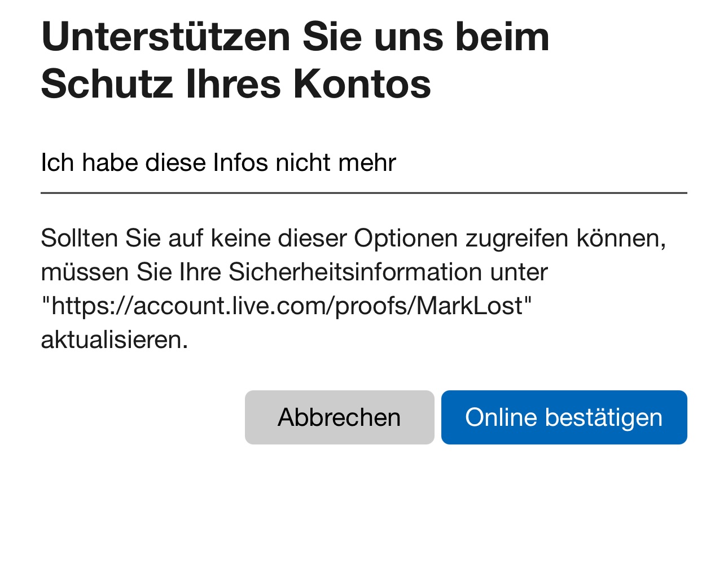Click the word 'aktualisieren.' at the paragraph end

[115, 340]
